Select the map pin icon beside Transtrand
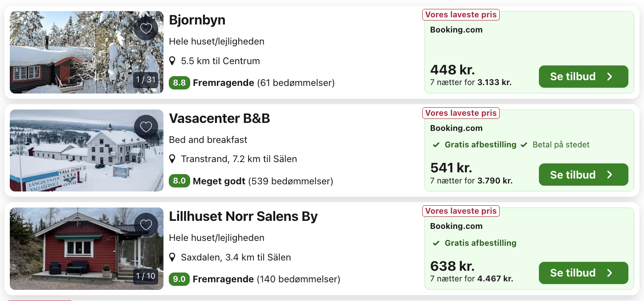The width and height of the screenshot is (644, 301). (173, 159)
